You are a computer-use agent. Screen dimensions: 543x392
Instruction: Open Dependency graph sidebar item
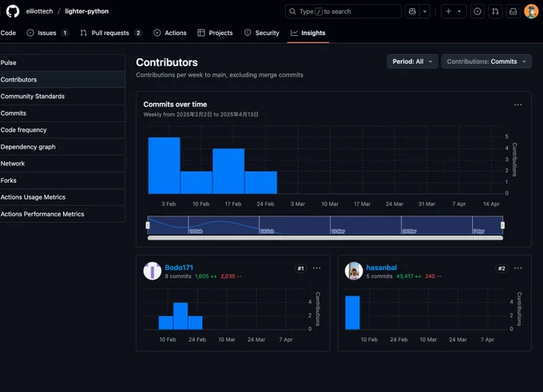click(x=62, y=147)
